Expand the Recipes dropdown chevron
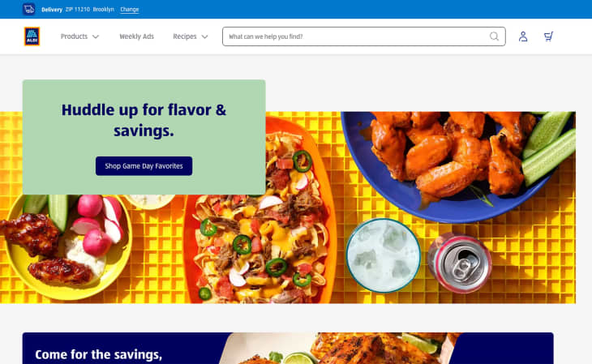The width and height of the screenshot is (592, 364). [204, 36]
